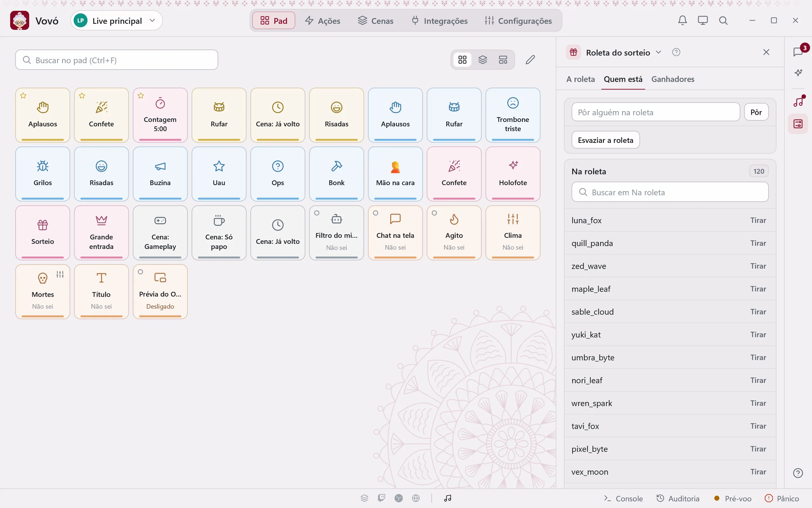
Task: Open the Clima mixer pad
Action: click(513, 232)
